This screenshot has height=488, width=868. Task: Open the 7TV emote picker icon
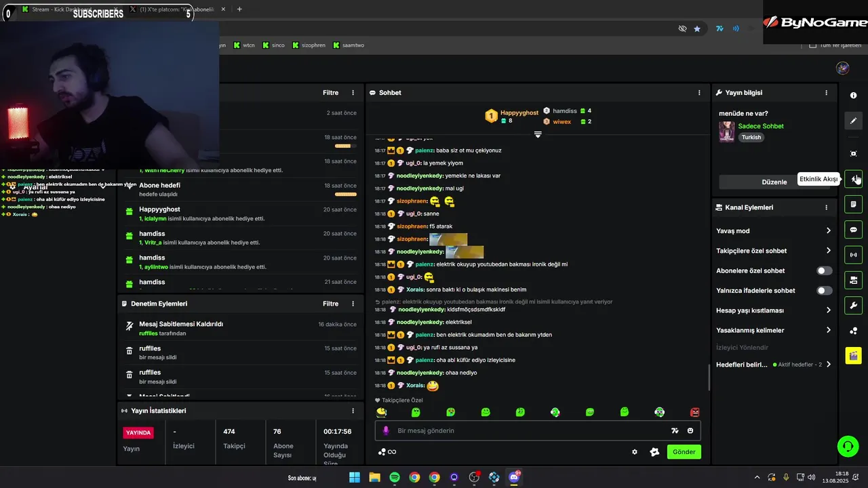pos(675,430)
